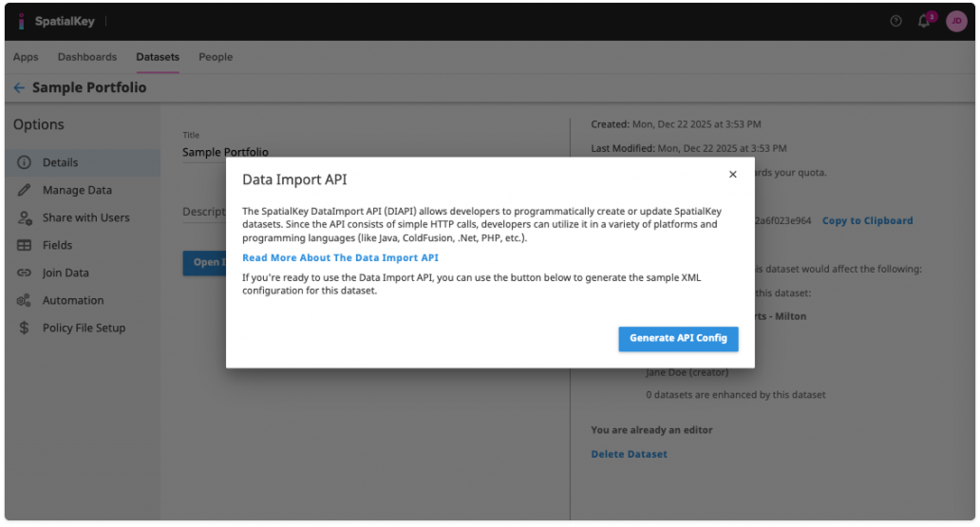
Task: Click the SpatialKey brand name
Action: click(65, 21)
